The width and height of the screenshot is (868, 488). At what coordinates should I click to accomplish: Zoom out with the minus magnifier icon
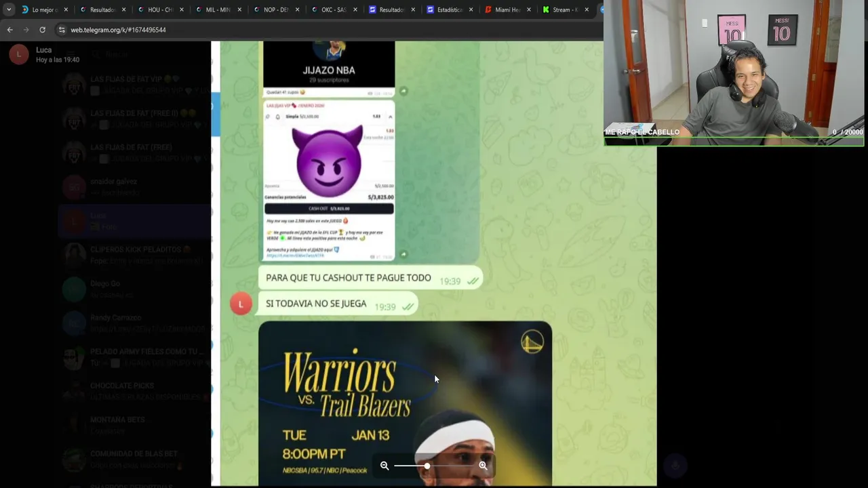(384, 466)
